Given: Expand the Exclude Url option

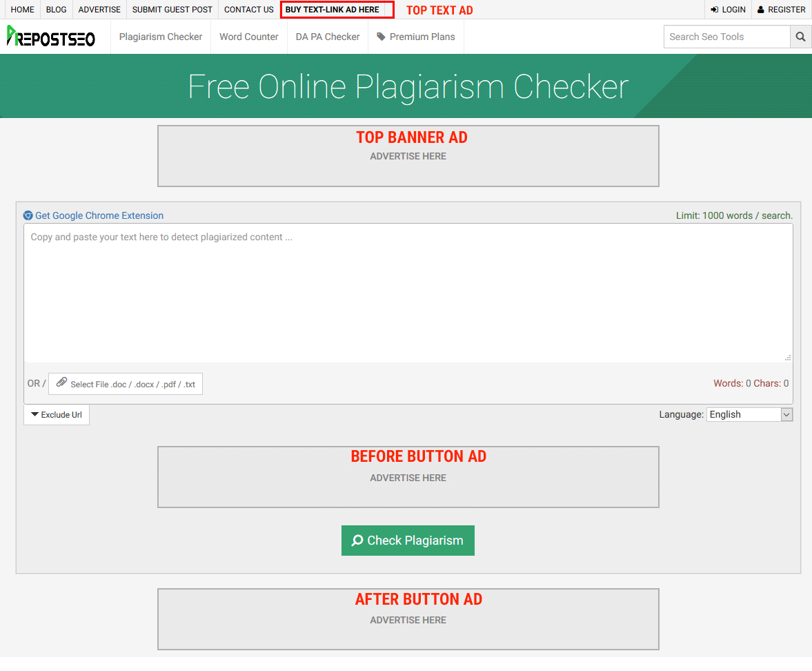Looking at the screenshot, I should coord(57,415).
